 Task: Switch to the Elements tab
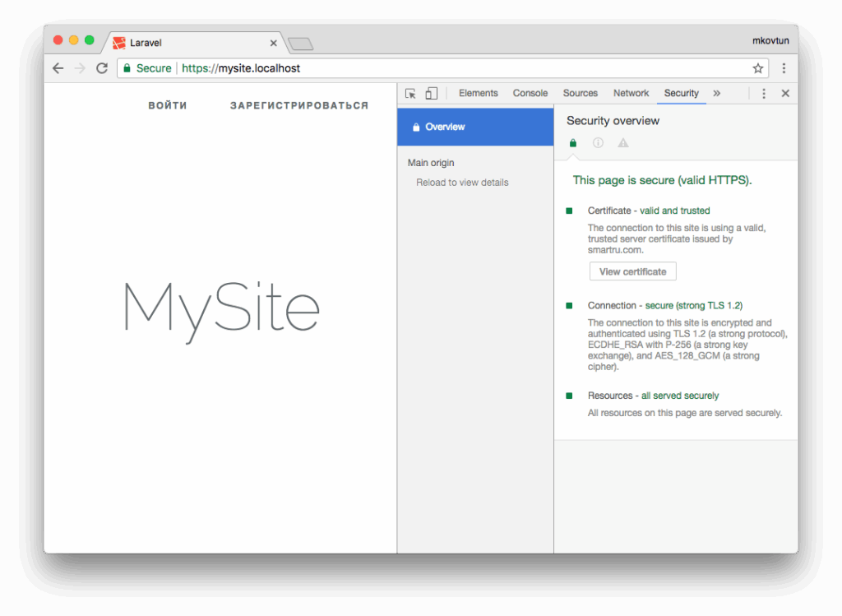[478, 93]
